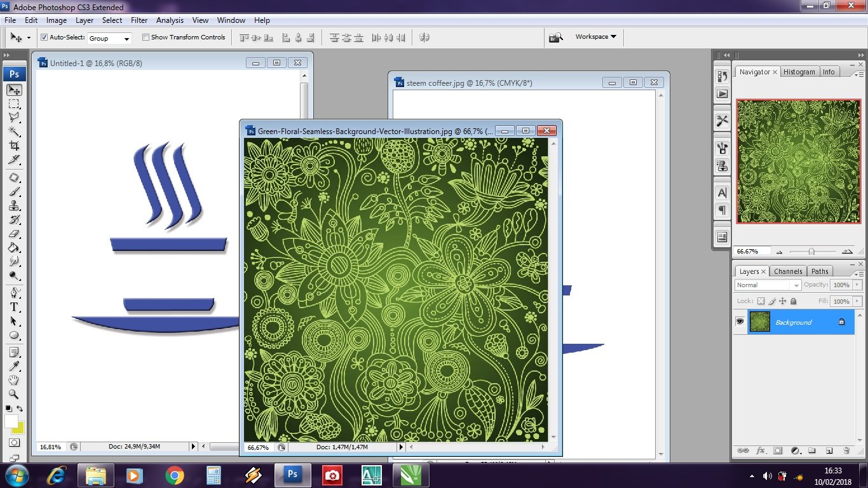Click the Add layer mask icon

coord(777,451)
